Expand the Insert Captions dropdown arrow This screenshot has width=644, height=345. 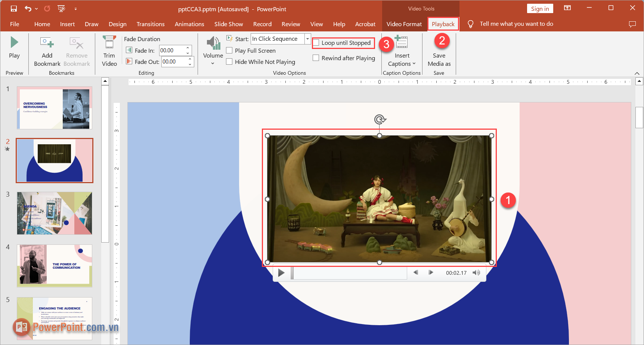414,64
